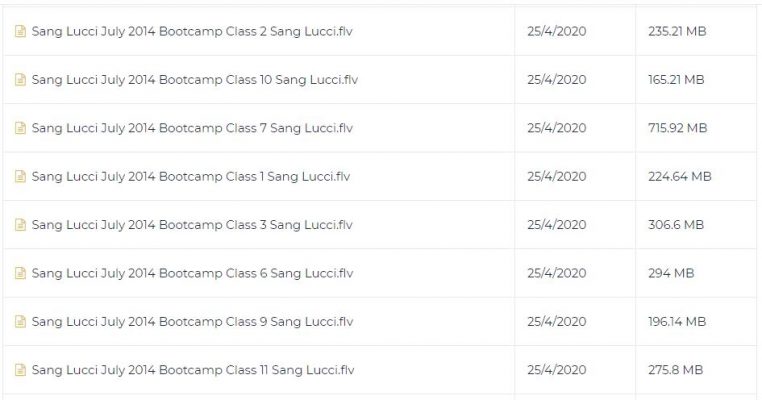Open the Bootcamp Class 11 file name

pos(193,371)
